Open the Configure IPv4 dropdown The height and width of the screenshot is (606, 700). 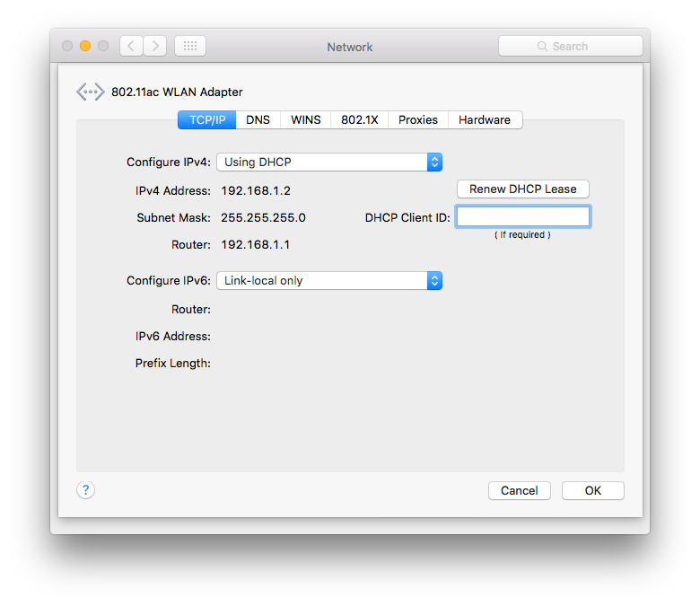(x=329, y=162)
